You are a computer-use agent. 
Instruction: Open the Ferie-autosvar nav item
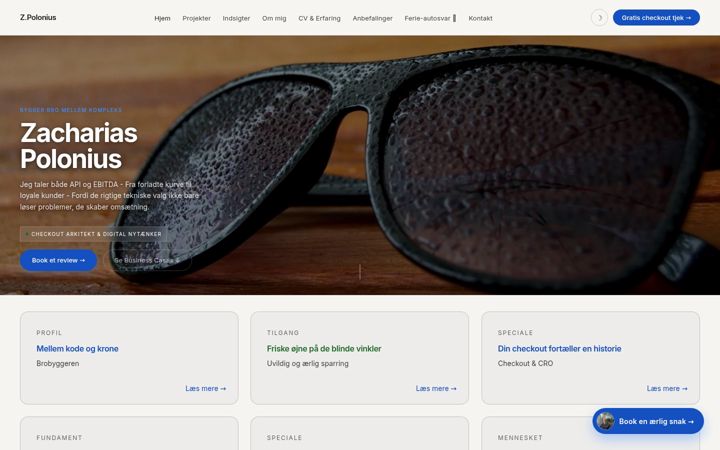point(430,18)
